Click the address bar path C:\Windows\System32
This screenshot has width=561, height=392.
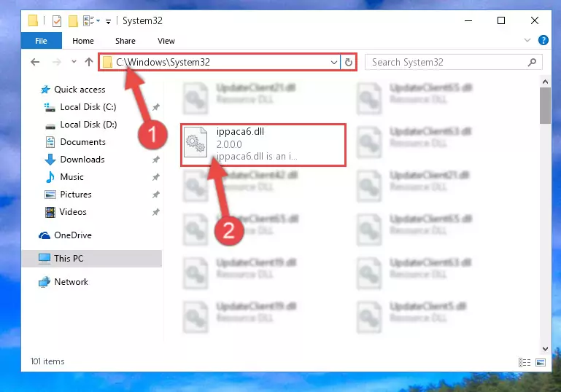tap(163, 62)
